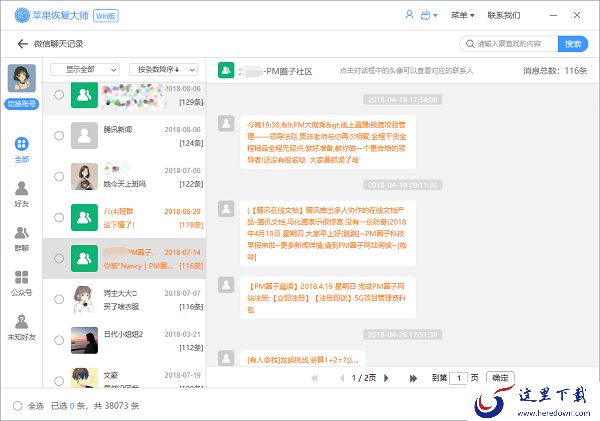Screen dimensions: 600x421
Task: Open the user account icon in title bar
Action: pyautogui.click(x=409, y=15)
